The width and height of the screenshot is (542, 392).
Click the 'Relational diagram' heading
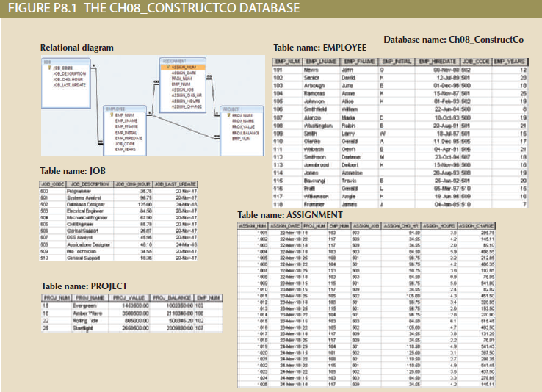coord(76,48)
